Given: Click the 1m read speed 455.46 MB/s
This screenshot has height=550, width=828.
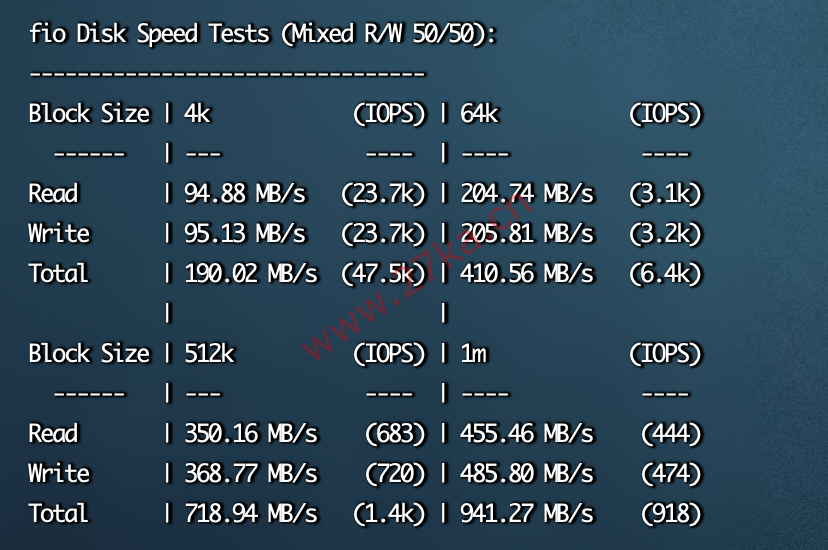Looking at the screenshot, I should coord(527,433).
